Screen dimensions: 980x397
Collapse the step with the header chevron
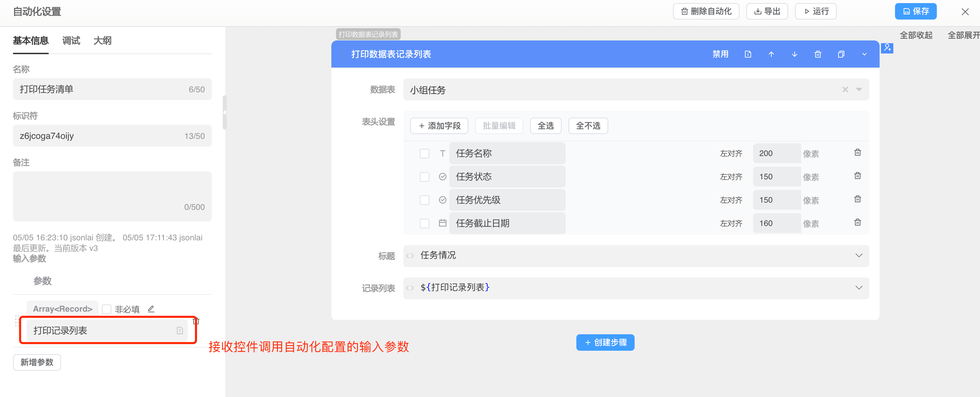(x=864, y=54)
